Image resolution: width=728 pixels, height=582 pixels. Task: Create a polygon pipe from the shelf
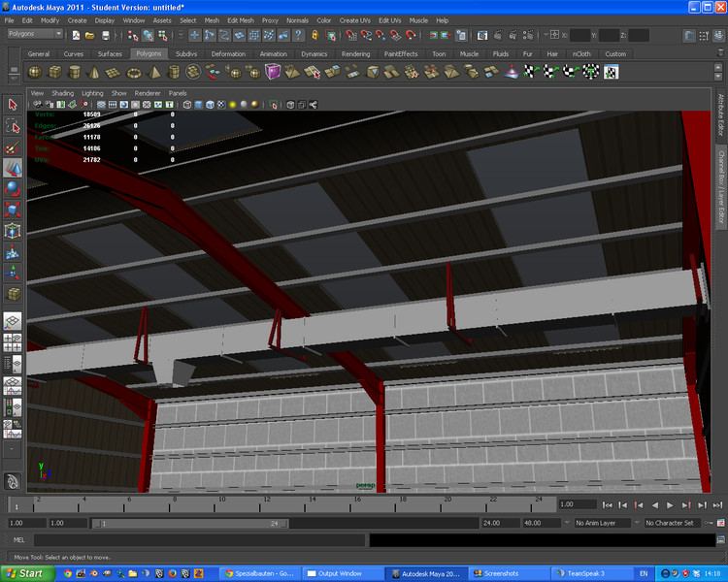click(x=174, y=72)
